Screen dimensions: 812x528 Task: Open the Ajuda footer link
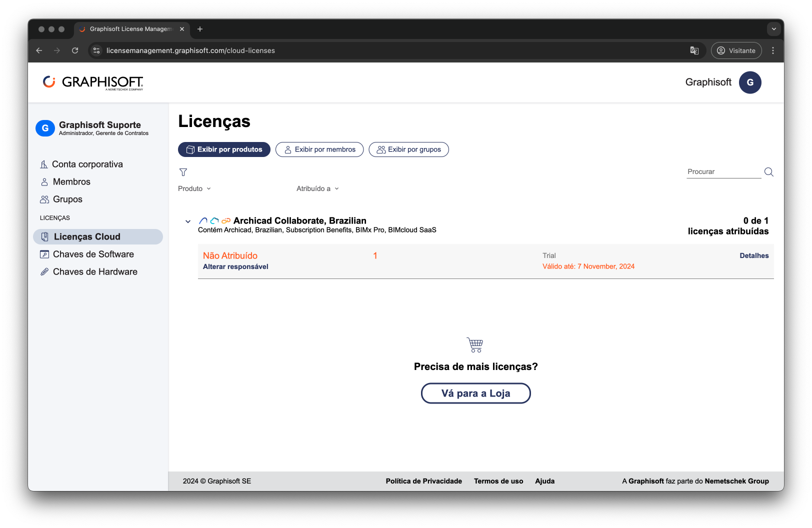click(x=545, y=481)
